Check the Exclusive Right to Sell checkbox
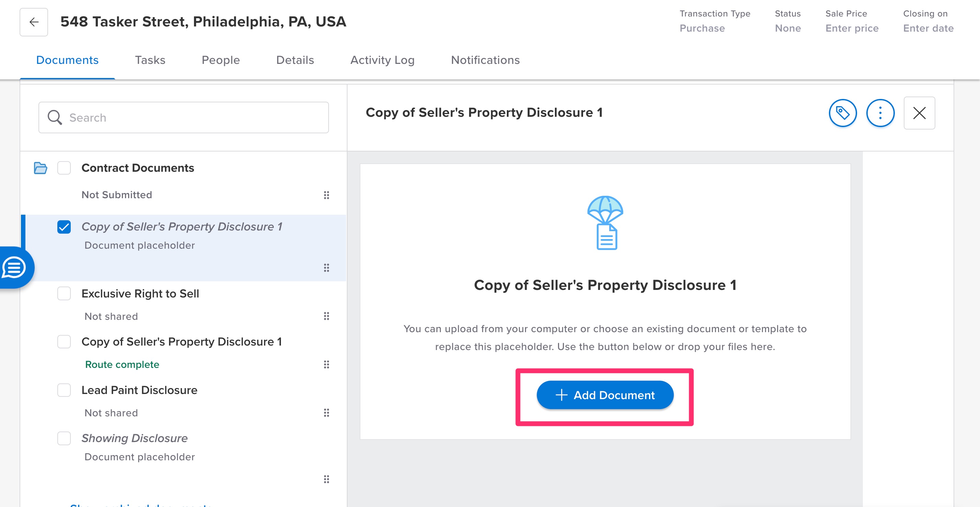The image size is (980, 507). coord(64,293)
